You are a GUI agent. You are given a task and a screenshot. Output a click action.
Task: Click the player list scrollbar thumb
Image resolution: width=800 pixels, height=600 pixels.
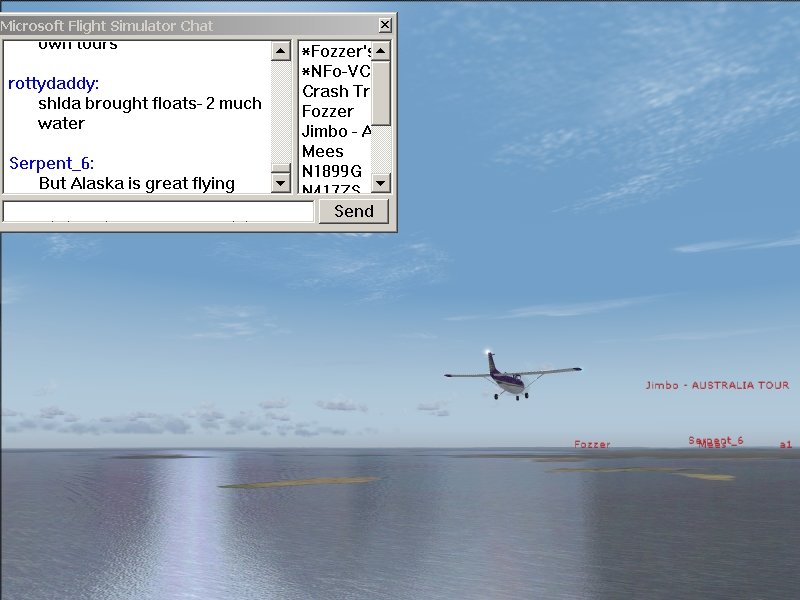click(381, 93)
